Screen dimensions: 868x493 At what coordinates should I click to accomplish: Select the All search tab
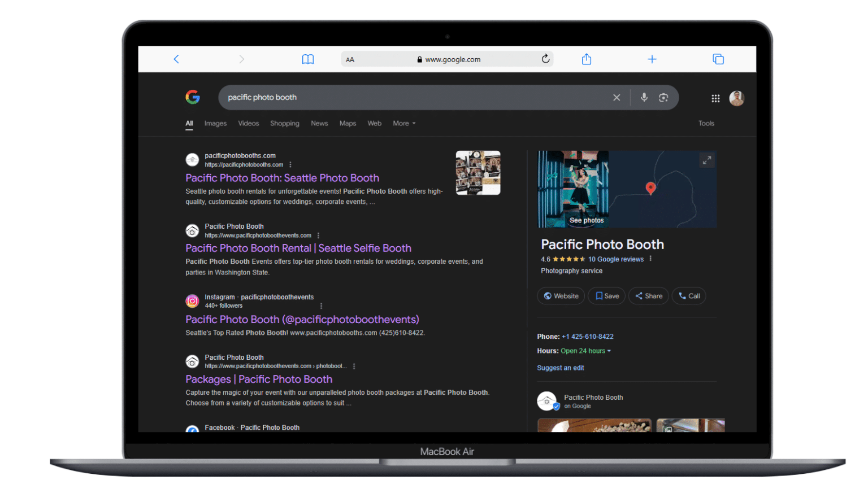pos(189,123)
